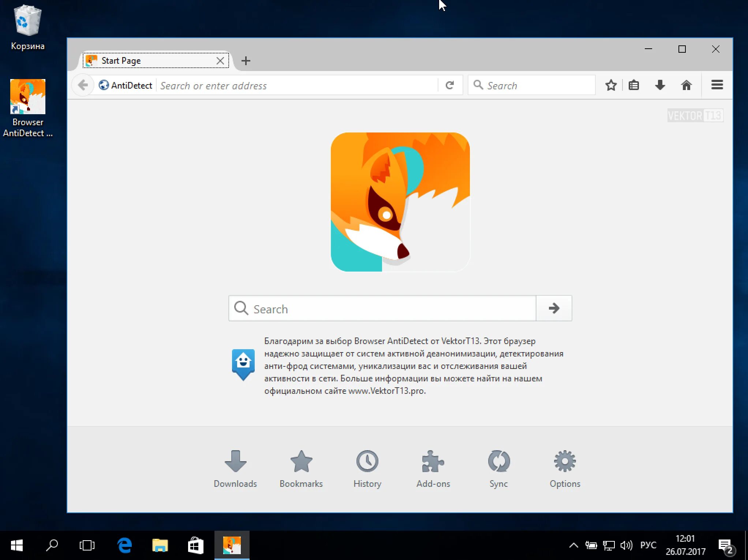This screenshot has width=748, height=560.
Task: Open taskbar search magnifier
Action: [x=52, y=545]
